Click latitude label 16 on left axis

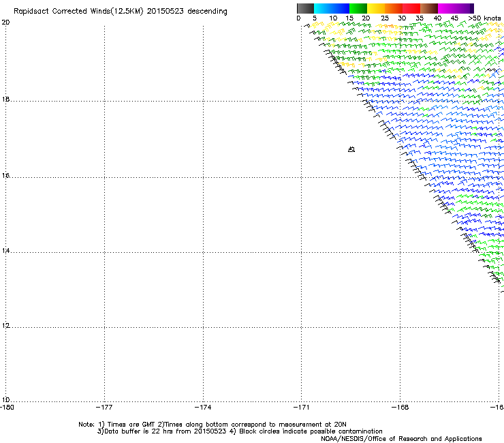point(5,176)
